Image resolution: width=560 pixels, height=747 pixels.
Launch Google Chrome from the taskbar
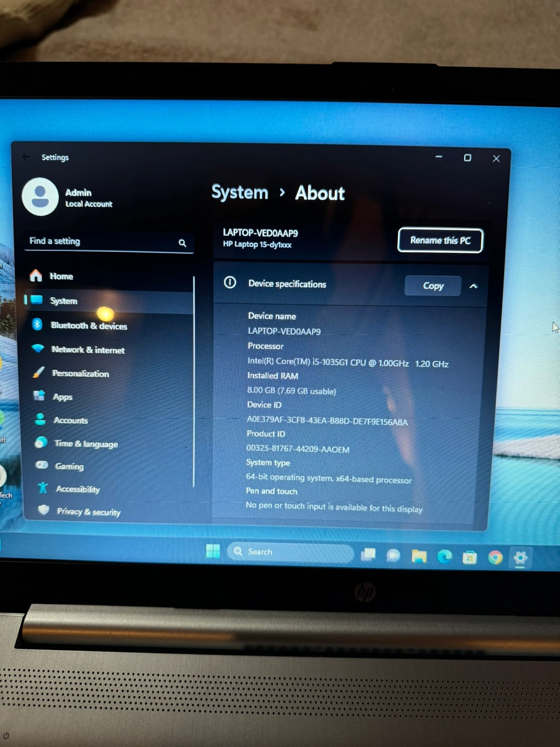point(495,558)
